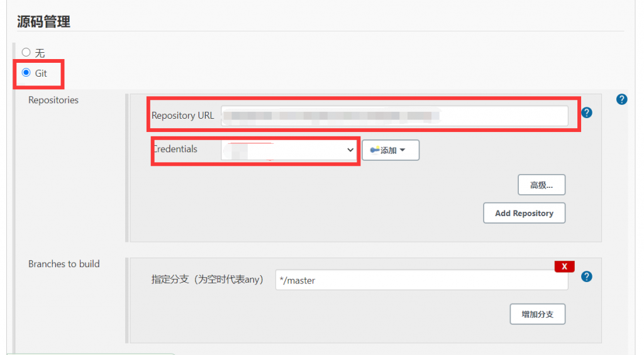This screenshot has width=644, height=355.
Task: Click the 指定分支 (为空时代表any) label
Action: (x=206, y=280)
